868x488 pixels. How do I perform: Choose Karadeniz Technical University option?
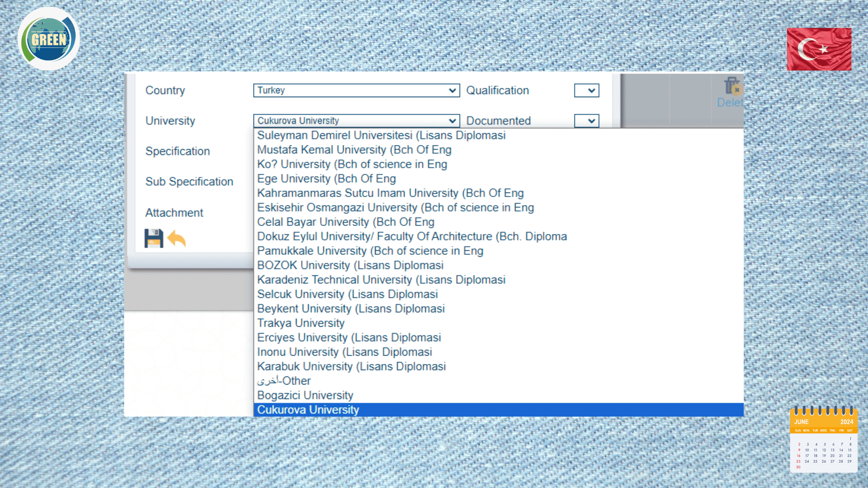(381, 280)
